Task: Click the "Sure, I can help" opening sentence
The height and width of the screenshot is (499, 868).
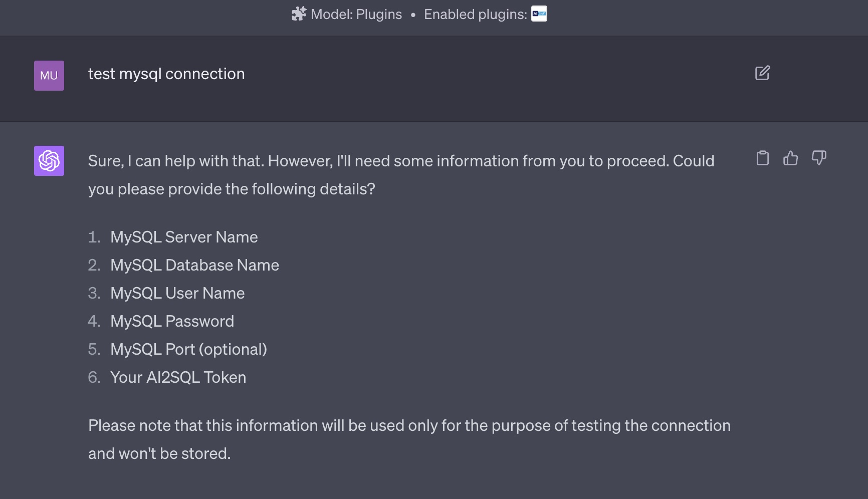Action: 175,161
